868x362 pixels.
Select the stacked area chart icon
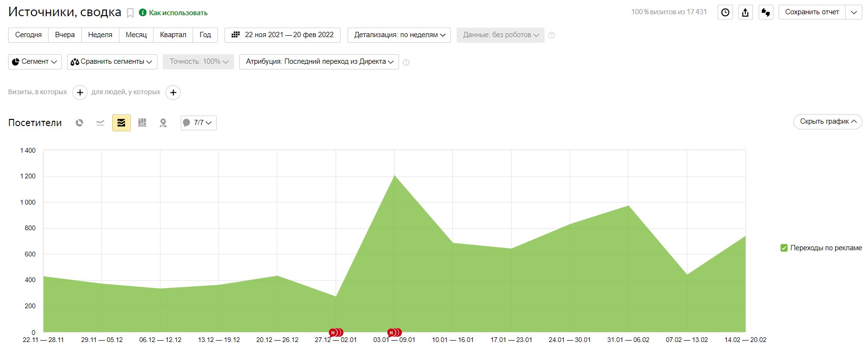click(x=121, y=123)
